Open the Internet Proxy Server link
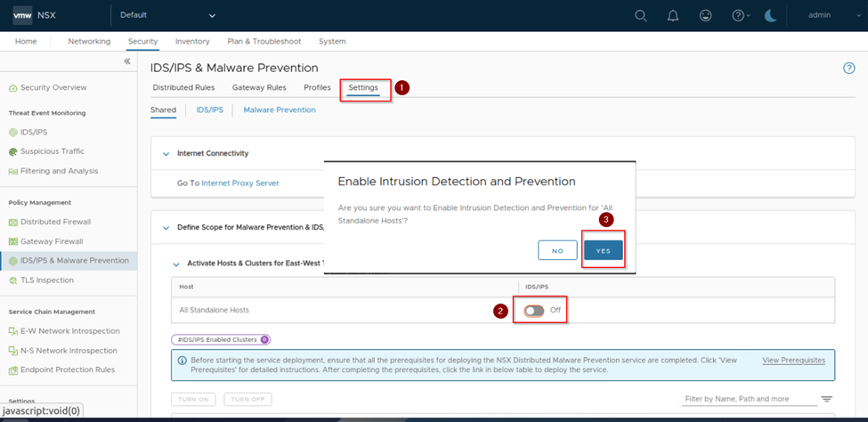 coord(239,183)
